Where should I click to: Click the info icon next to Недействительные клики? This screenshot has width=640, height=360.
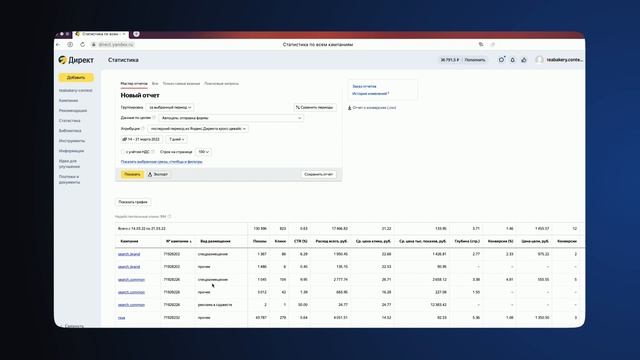(x=169, y=217)
